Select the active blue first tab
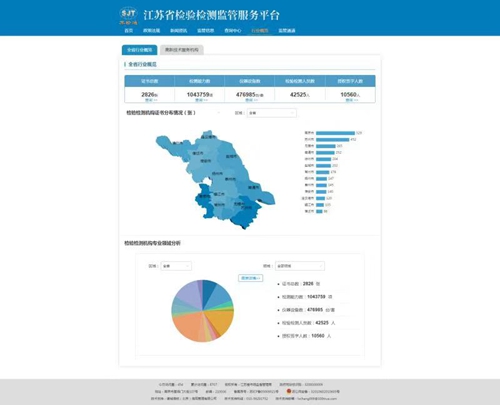500x405 pixels. 139,50
